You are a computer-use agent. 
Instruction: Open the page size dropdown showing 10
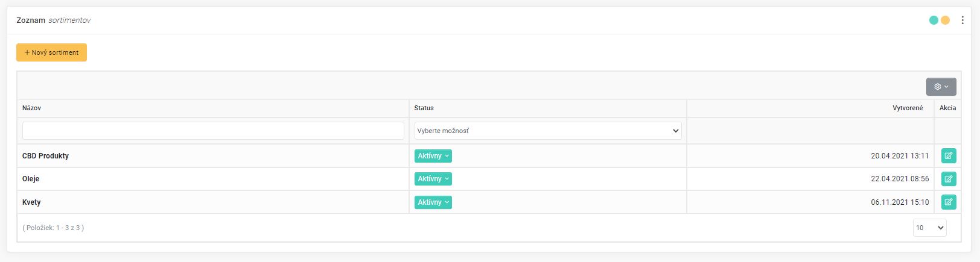click(x=929, y=228)
